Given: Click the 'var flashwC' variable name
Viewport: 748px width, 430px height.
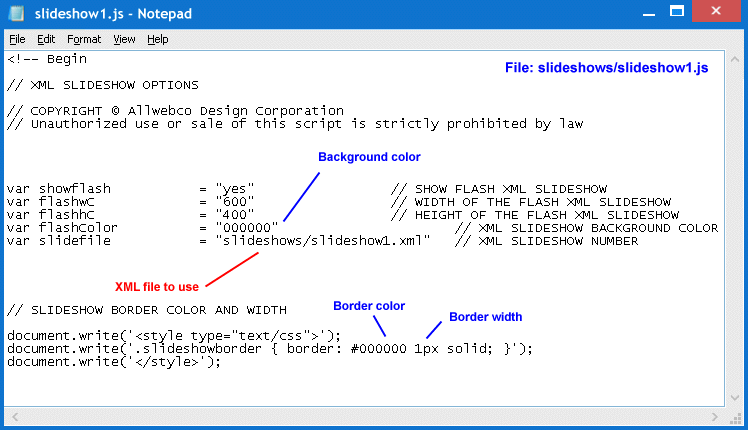Looking at the screenshot, I should [51, 202].
